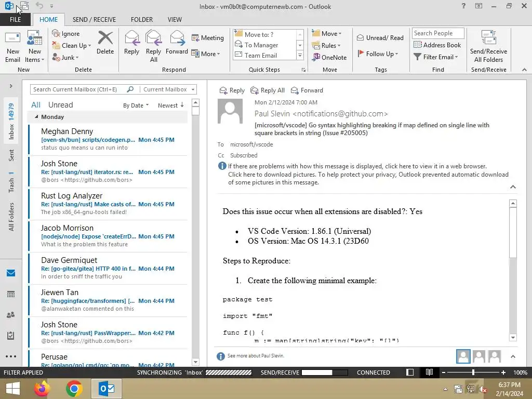Collapse the message header
Viewport: 532px width, 399px height.
point(513,187)
